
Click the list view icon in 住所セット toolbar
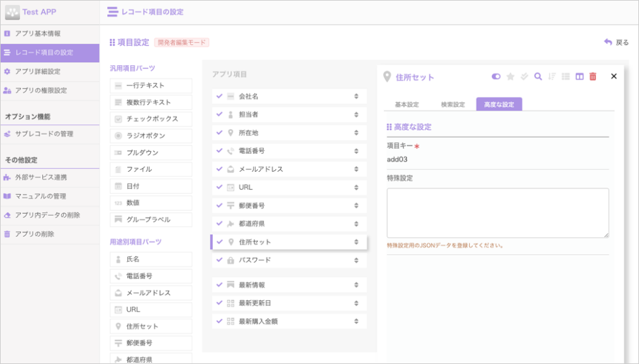[566, 77]
